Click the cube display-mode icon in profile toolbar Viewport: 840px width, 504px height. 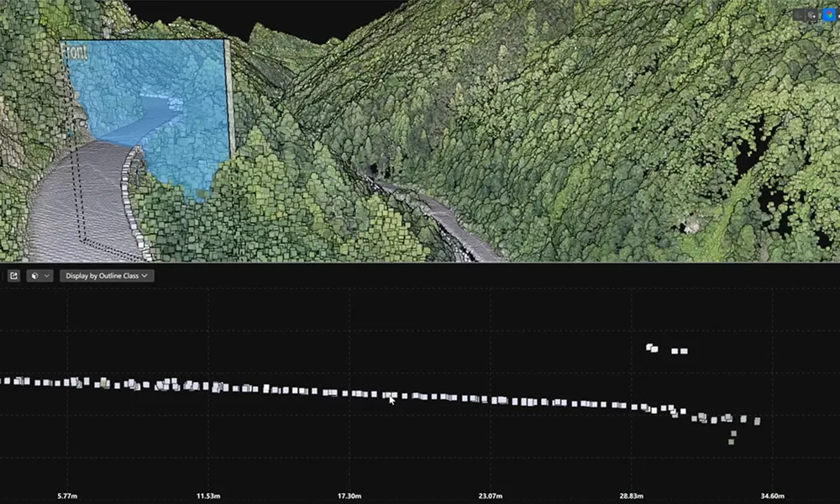coord(34,276)
